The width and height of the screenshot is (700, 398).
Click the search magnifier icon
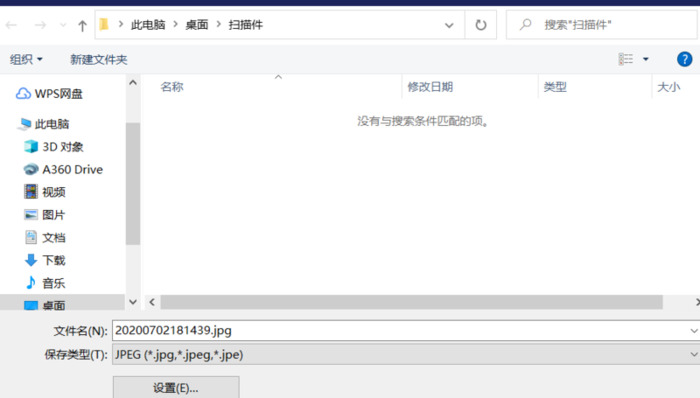525,24
